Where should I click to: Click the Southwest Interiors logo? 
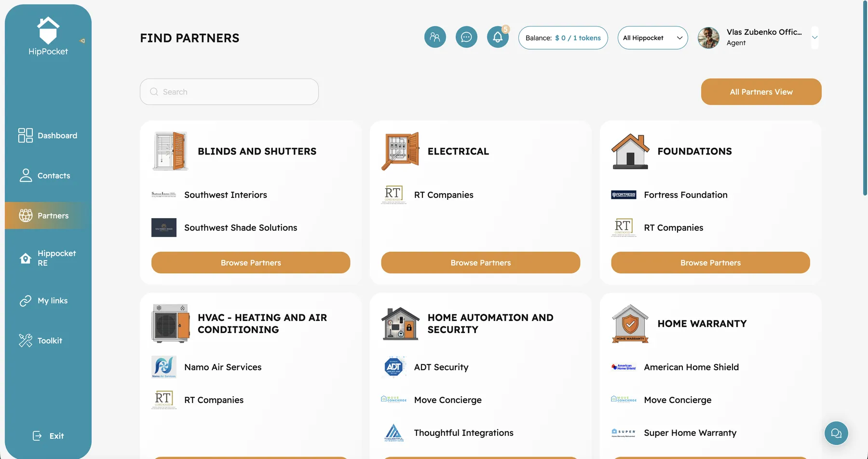[164, 195]
